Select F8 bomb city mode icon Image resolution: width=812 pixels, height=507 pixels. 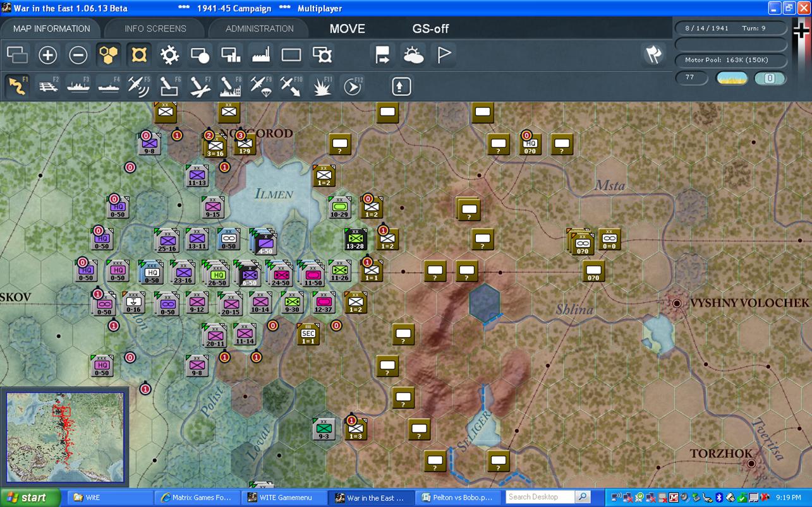click(x=231, y=86)
